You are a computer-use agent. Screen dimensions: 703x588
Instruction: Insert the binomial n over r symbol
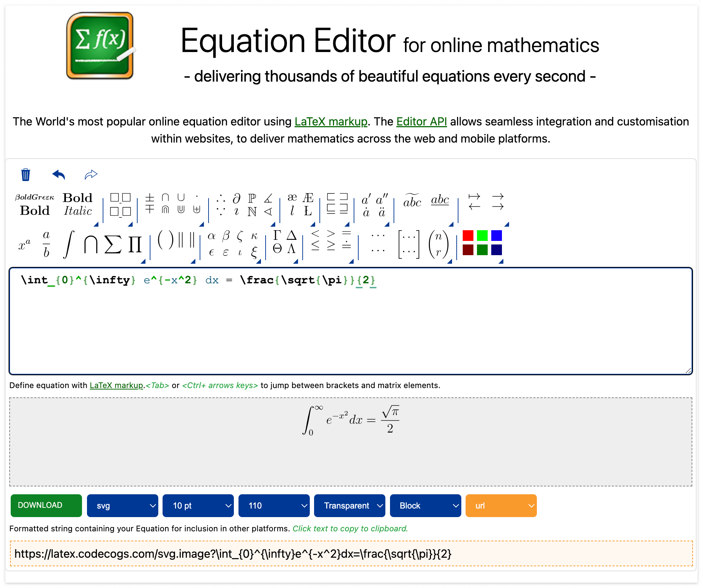click(438, 244)
